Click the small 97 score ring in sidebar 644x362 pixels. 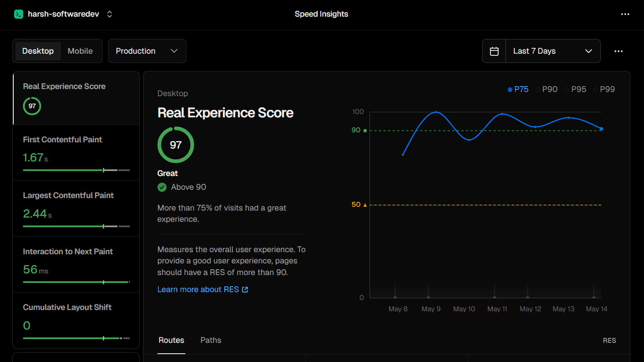click(32, 106)
